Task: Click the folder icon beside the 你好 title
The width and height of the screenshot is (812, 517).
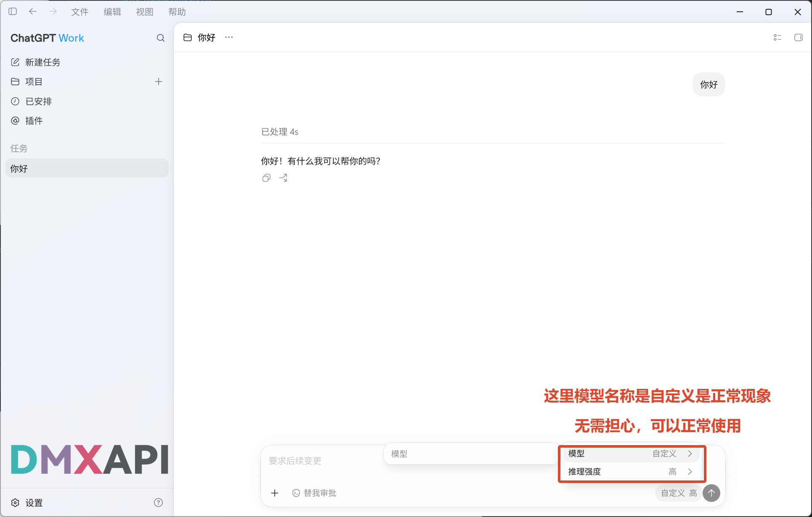Action: pyautogui.click(x=188, y=37)
